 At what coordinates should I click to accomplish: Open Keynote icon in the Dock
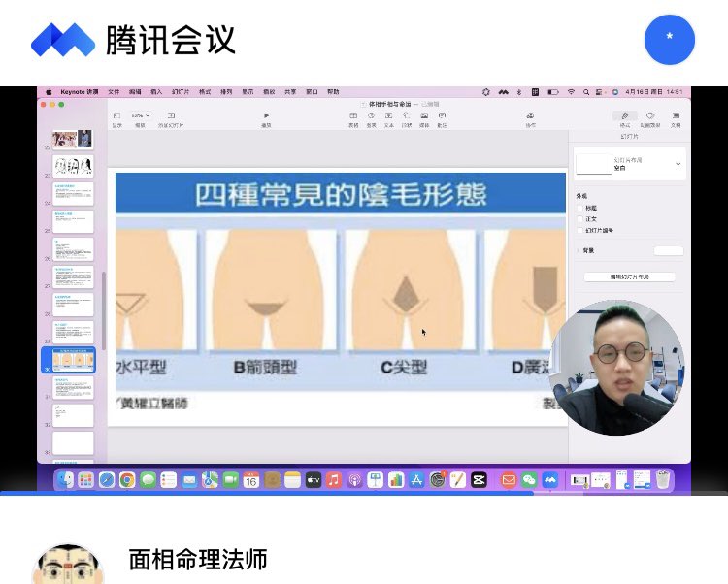tap(375, 479)
